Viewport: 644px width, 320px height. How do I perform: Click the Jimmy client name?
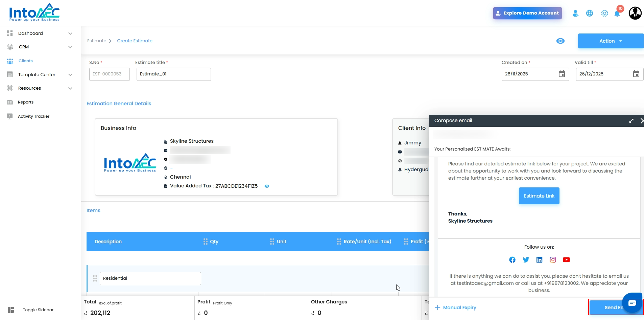(413, 143)
